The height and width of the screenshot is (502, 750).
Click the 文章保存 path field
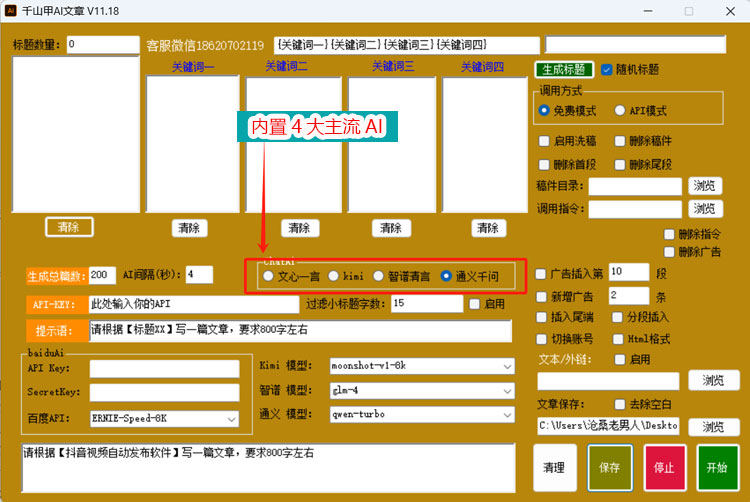click(x=608, y=426)
